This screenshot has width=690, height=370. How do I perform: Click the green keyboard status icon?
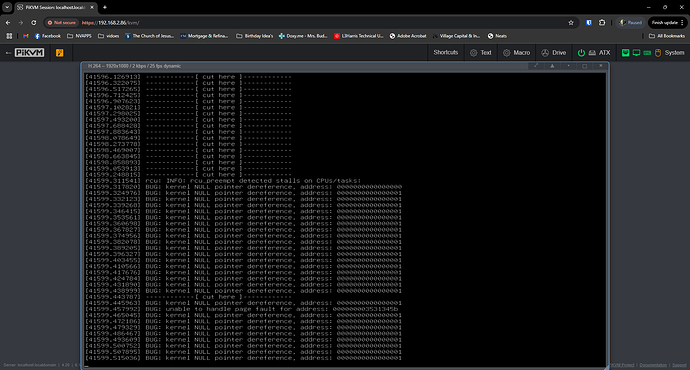(x=647, y=53)
